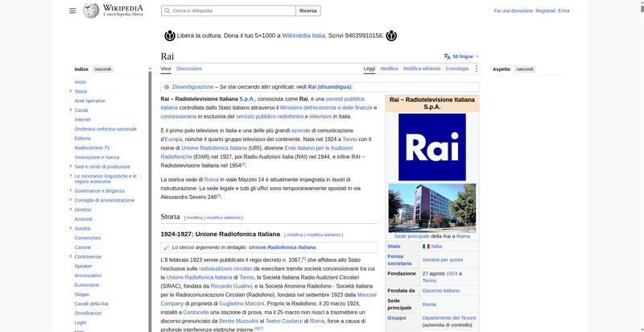
Task: Expand Consiglio di amministrazione index section
Action: click(x=71, y=200)
